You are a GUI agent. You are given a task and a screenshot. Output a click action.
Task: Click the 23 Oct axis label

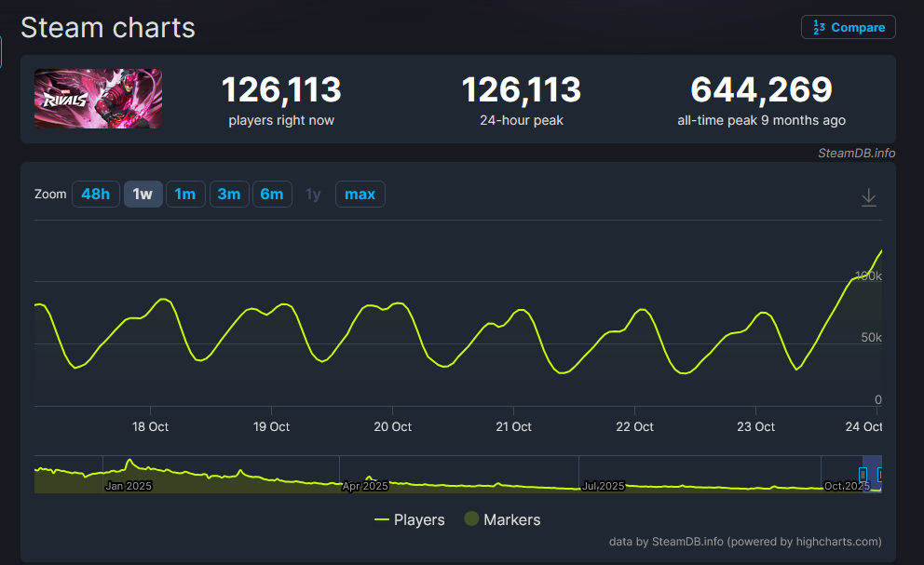pos(755,426)
